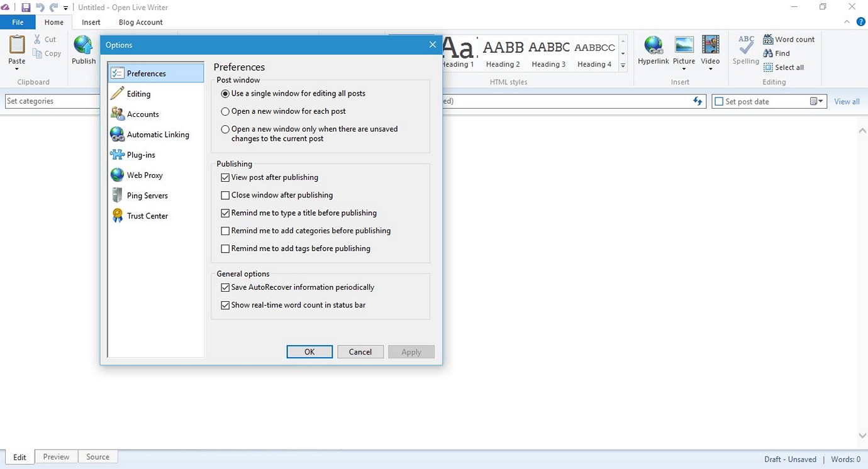The height and width of the screenshot is (469, 868).
Task: Select the Ping Servers server icon
Action: click(117, 196)
